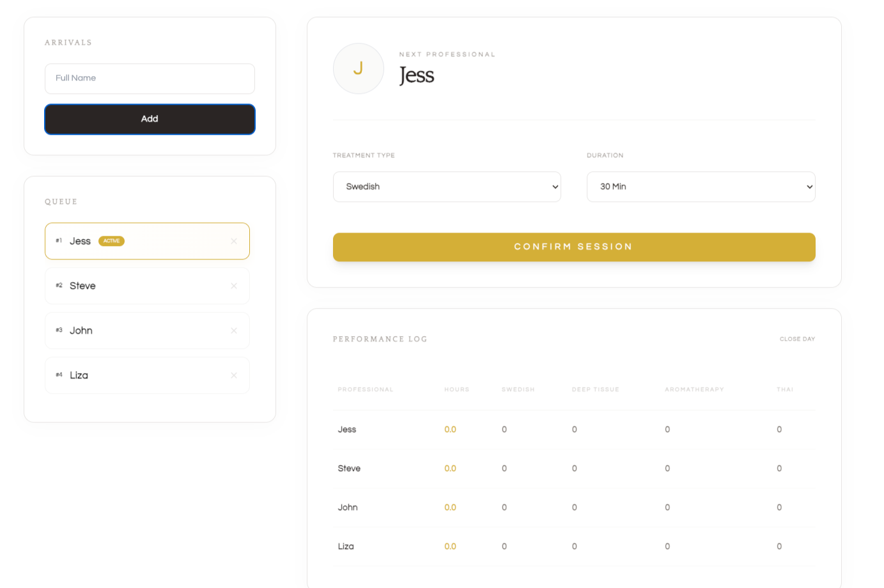Remove Steve from the queue
The image size is (884, 588).
[x=233, y=286]
